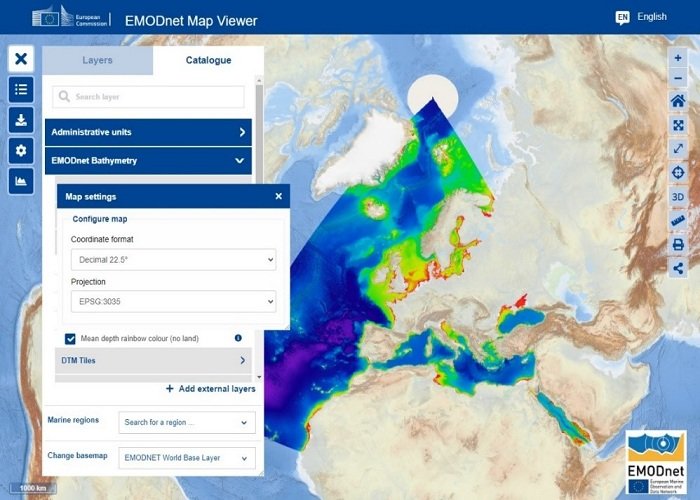
Task: Expand the DTM Tiles group
Action: 153,360
